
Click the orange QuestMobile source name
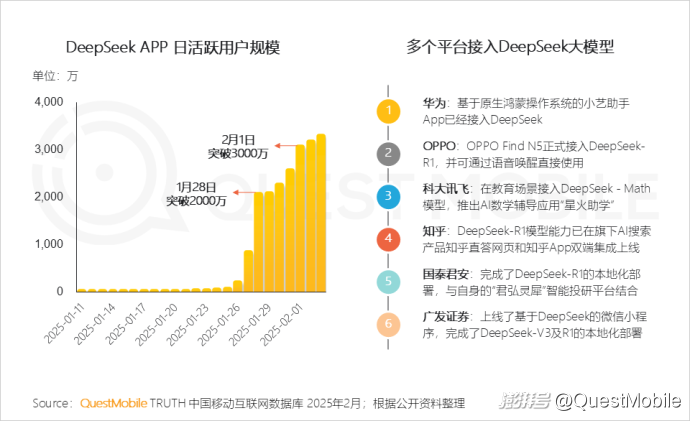(x=114, y=403)
